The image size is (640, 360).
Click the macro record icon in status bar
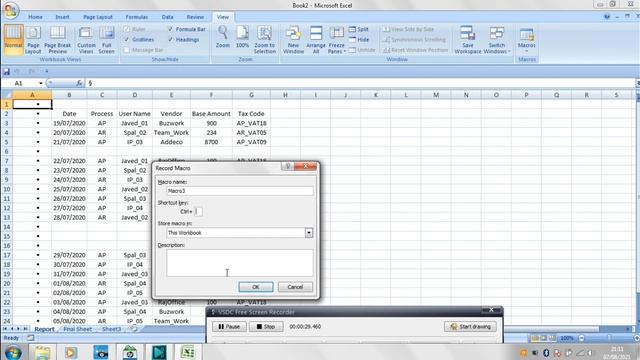(31, 338)
